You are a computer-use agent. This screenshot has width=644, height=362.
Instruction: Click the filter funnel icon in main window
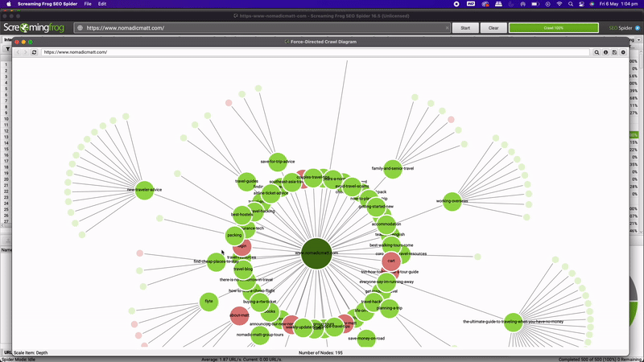coord(7,49)
